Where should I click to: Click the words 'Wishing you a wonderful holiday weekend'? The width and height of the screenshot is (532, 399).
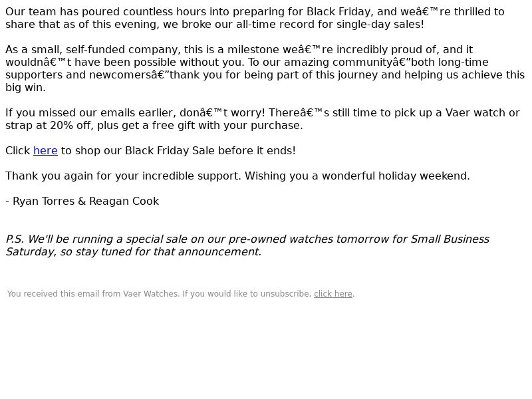click(x=357, y=176)
